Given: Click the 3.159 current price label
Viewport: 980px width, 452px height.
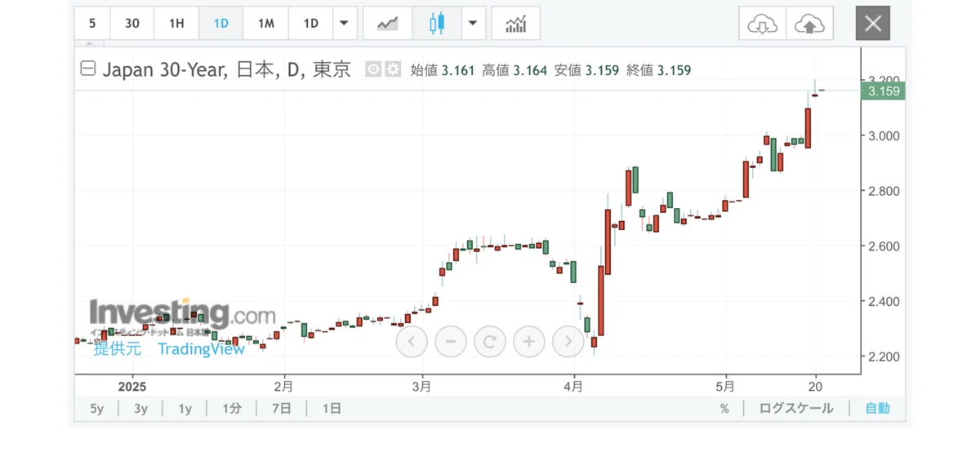Looking at the screenshot, I should 884,91.
